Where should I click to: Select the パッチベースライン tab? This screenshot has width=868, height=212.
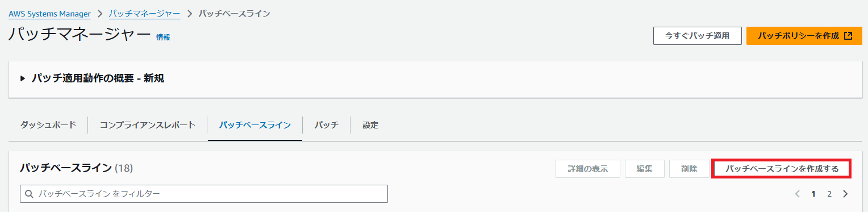click(255, 125)
